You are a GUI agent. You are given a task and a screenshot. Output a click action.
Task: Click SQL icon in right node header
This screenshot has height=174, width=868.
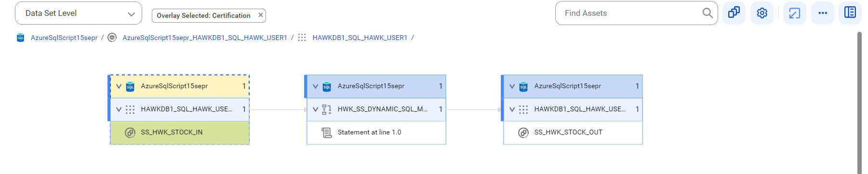523,87
